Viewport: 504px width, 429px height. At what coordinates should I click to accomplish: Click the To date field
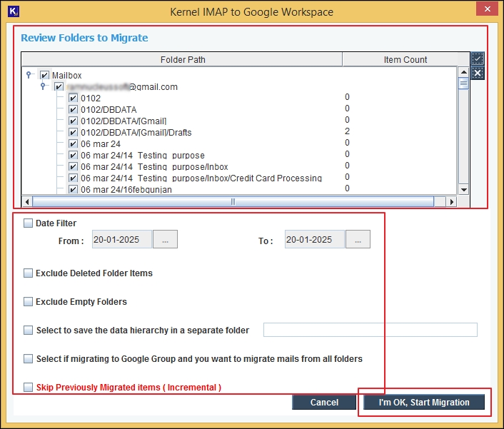point(315,239)
